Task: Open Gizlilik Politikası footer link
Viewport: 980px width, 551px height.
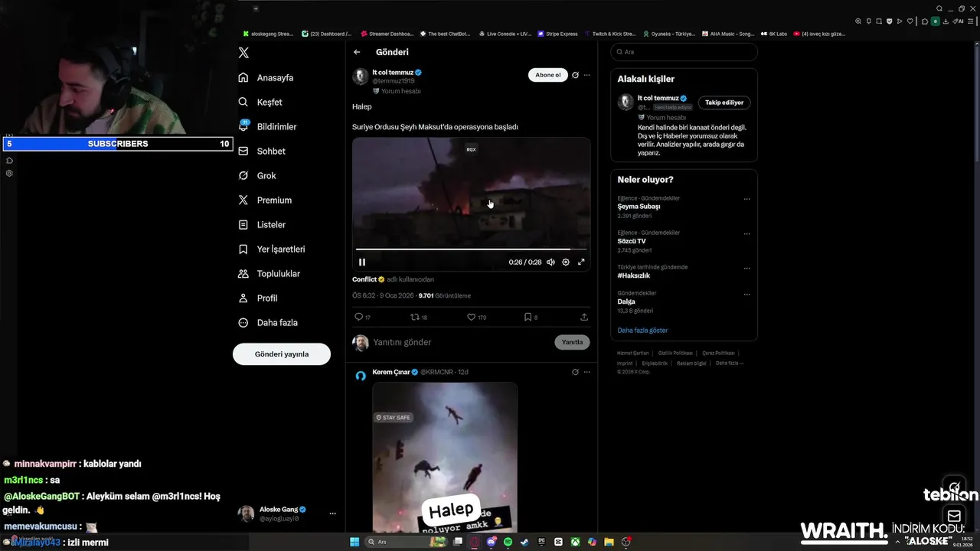Action: coord(675,353)
